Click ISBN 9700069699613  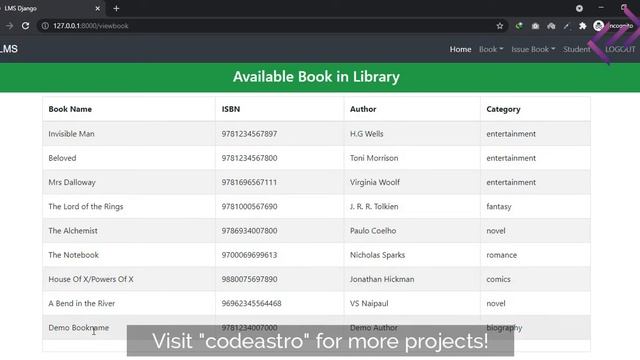pyautogui.click(x=249, y=255)
